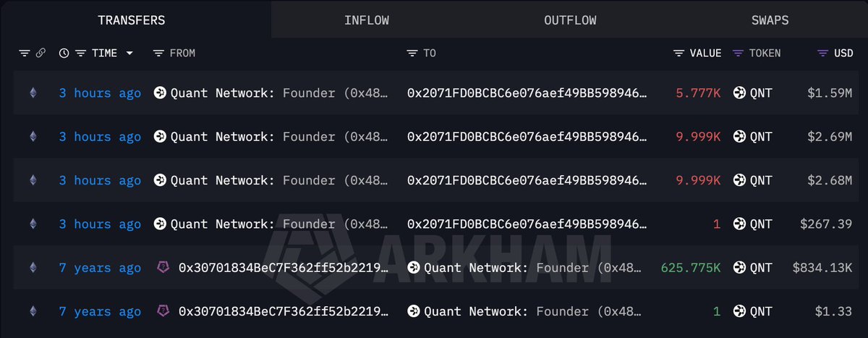Click Ethereum icon in the $1.33 row
Viewport: 868px width, 338px height.
(33, 311)
